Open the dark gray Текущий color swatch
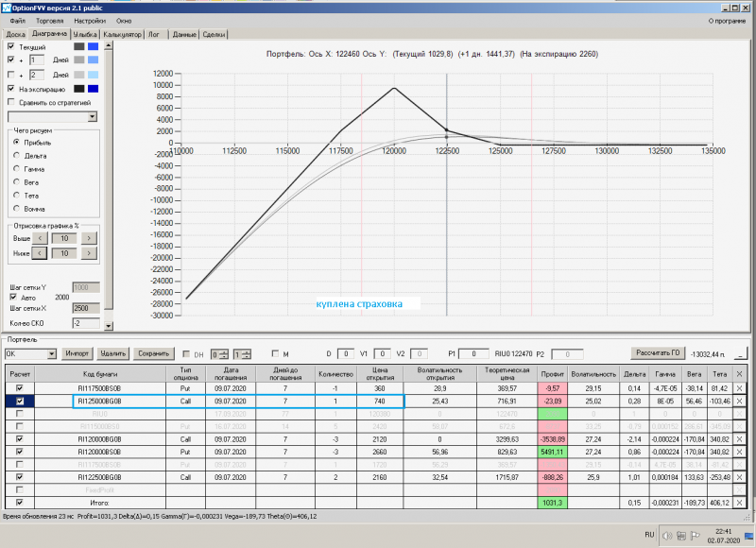 coord(79,46)
